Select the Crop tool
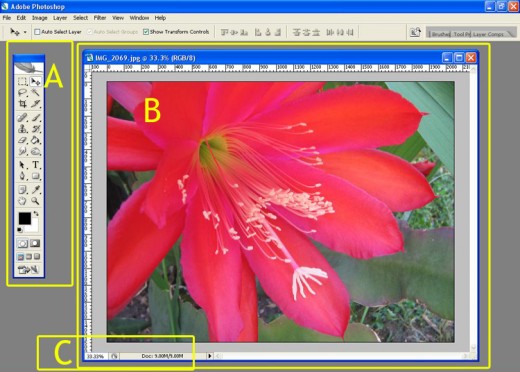The width and height of the screenshot is (520, 372). [x=22, y=104]
